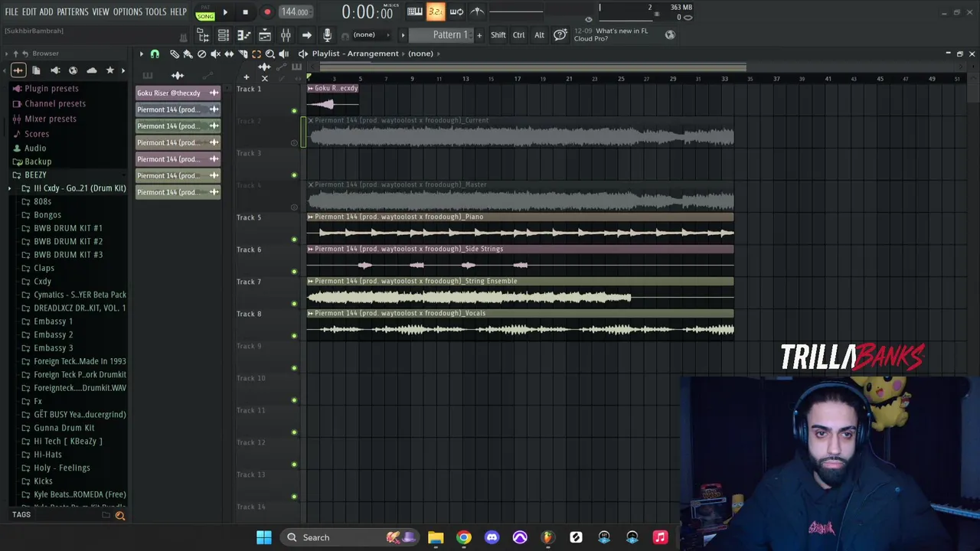The height and width of the screenshot is (551, 980).
Task: Select the Delete tool in playlist
Action: pyautogui.click(x=201, y=54)
